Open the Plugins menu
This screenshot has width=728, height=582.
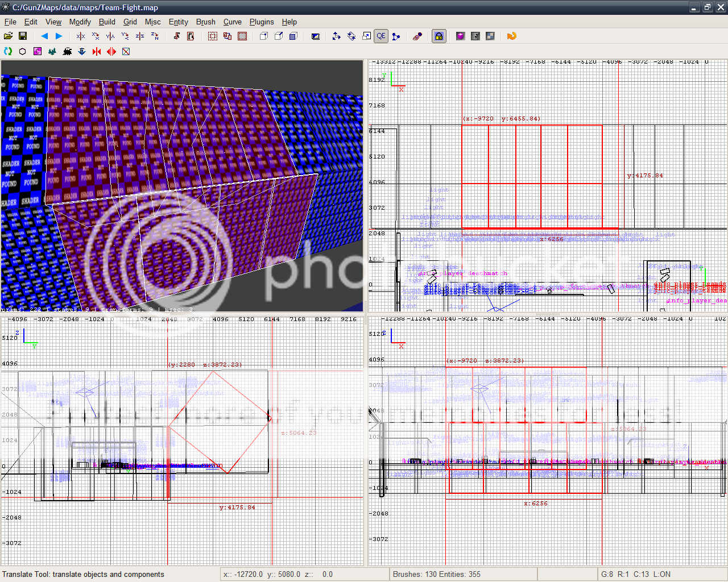pyautogui.click(x=262, y=22)
